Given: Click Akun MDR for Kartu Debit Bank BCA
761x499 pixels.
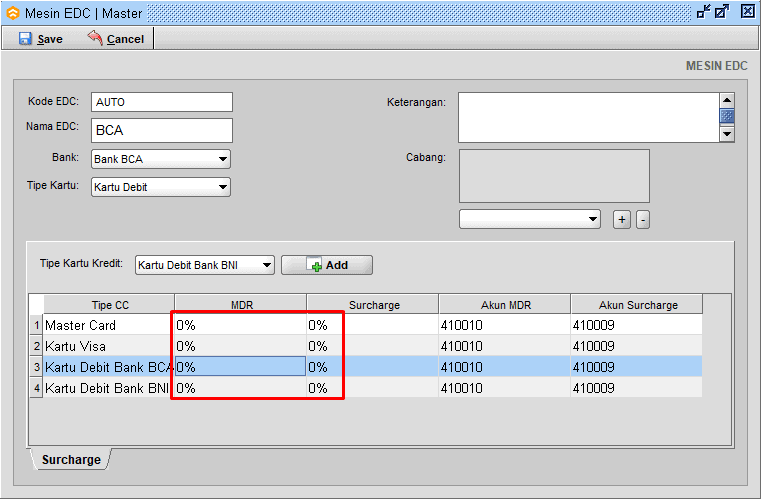Looking at the screenshot, I should 505,367.
